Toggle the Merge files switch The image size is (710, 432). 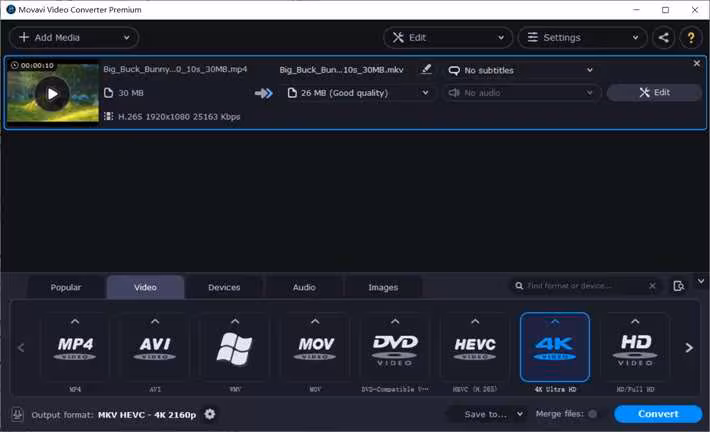click(592, 414)
